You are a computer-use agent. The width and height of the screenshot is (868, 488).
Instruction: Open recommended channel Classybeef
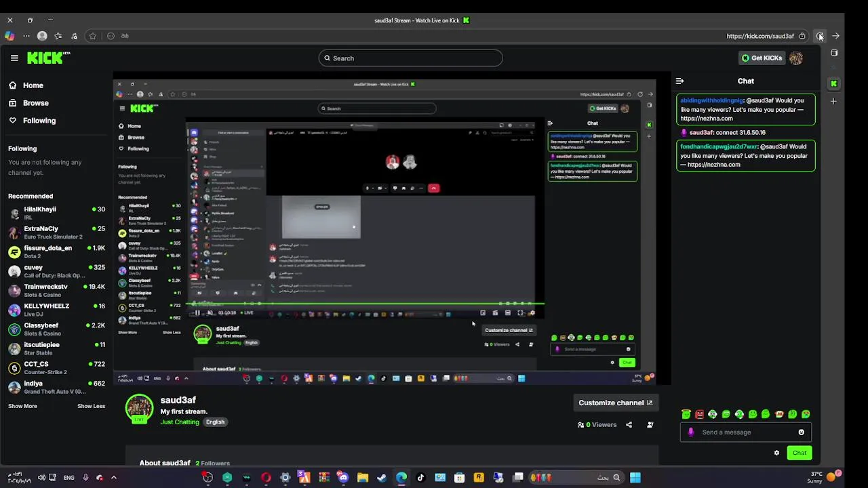pyautogui.click(x=56, y=329)
